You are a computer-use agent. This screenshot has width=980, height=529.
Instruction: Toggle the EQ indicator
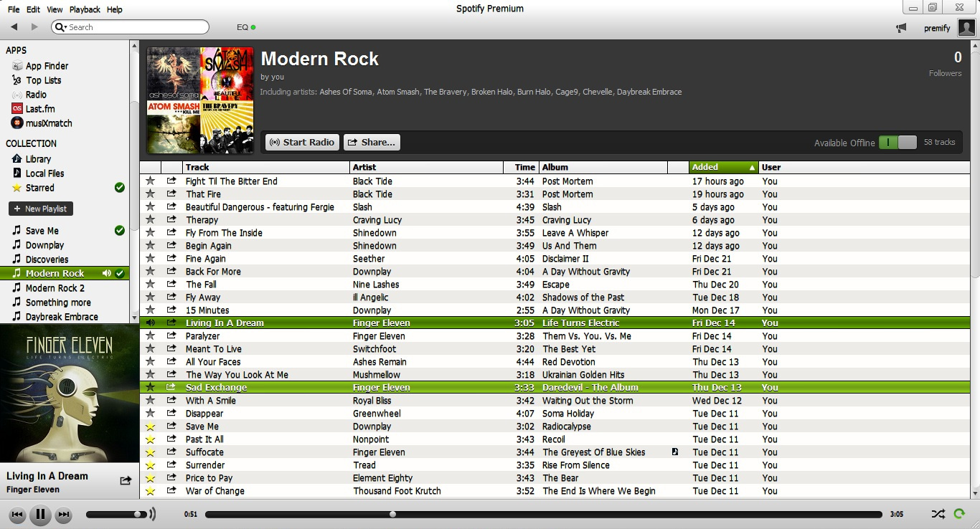click(x=246, y=27)
